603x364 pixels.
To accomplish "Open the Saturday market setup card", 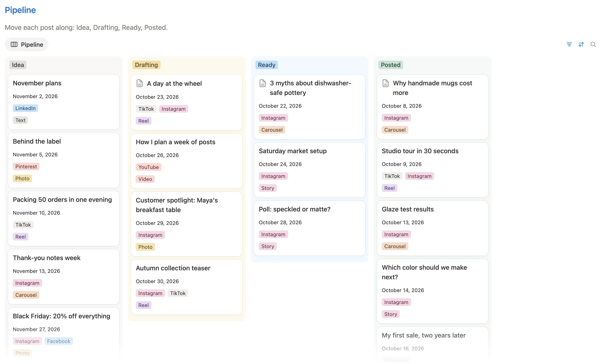I will click(x=310, y=170).
